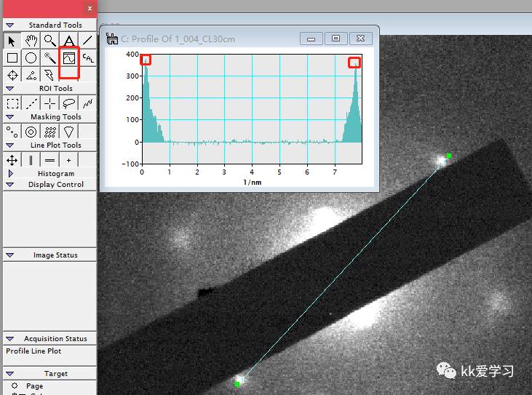Maximize the Profile plot window
Image resolution: width=532 pixels, height=395 pixels.
(x=336, y=39)
